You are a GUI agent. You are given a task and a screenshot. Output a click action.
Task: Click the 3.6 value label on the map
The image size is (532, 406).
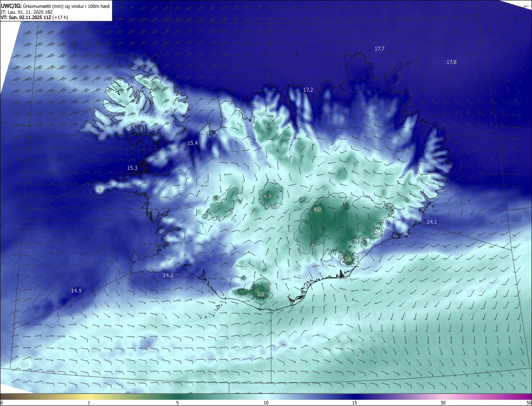point(348,259)
